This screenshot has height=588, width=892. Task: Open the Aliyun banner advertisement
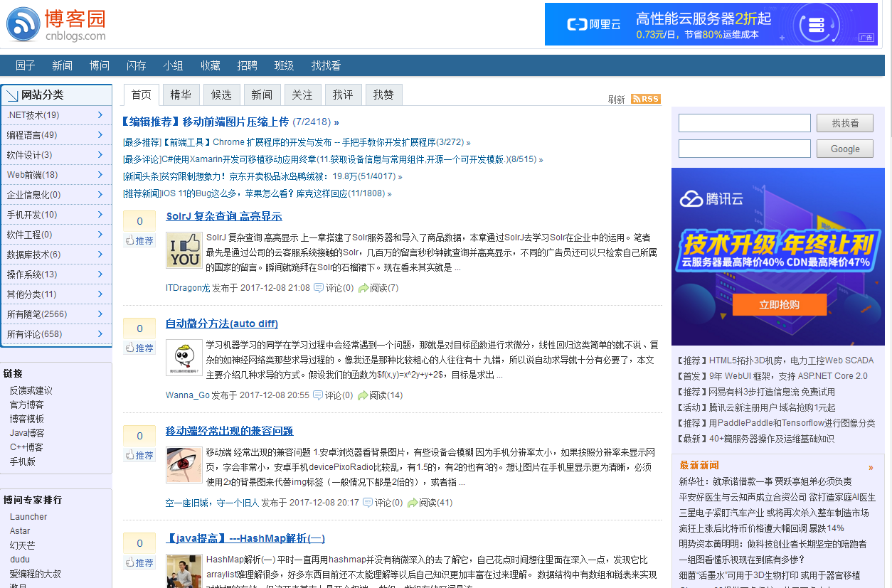point(711,24)
